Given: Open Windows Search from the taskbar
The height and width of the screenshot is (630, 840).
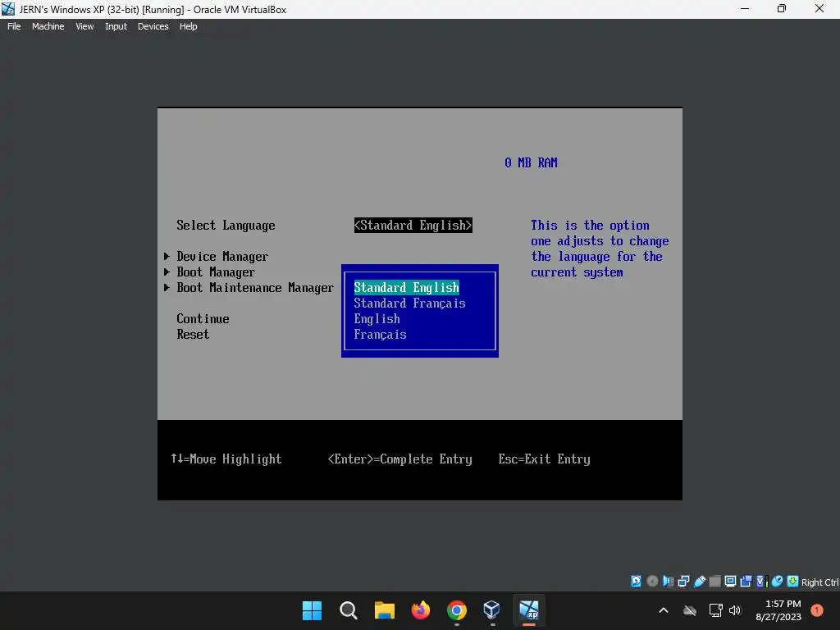Looking at the screenshot, I should [348, 610].
